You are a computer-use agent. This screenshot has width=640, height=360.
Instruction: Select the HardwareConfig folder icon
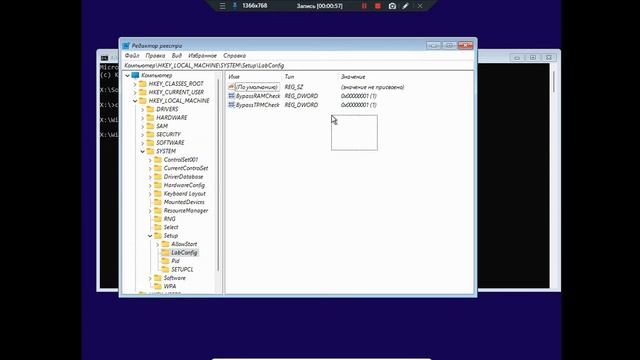coord(158,185)
